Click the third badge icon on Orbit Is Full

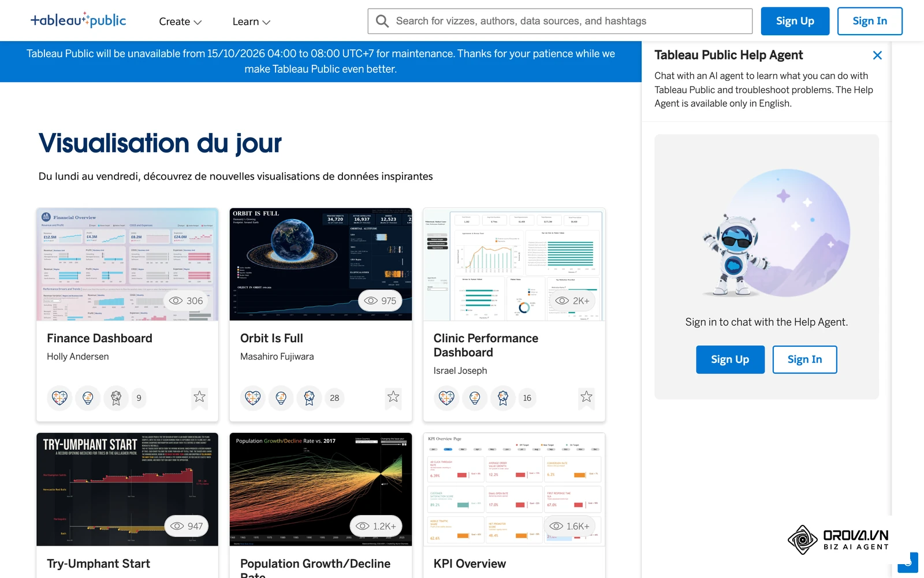pos(310,398)
